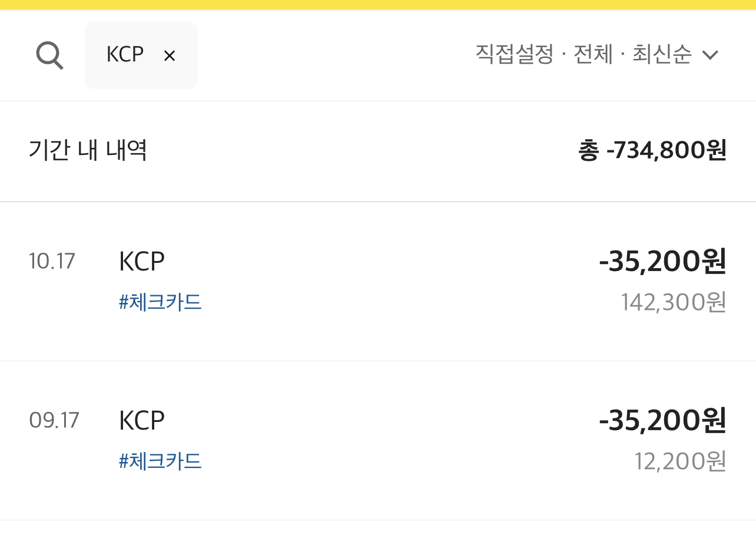Tap the magnifying glass search icon
The height and width of the screenshot is (551, 756).
[49, 56]
